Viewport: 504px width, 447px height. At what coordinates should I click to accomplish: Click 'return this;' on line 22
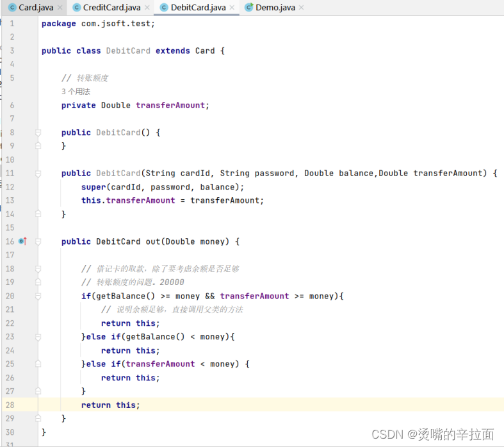[x=131, y=323]
